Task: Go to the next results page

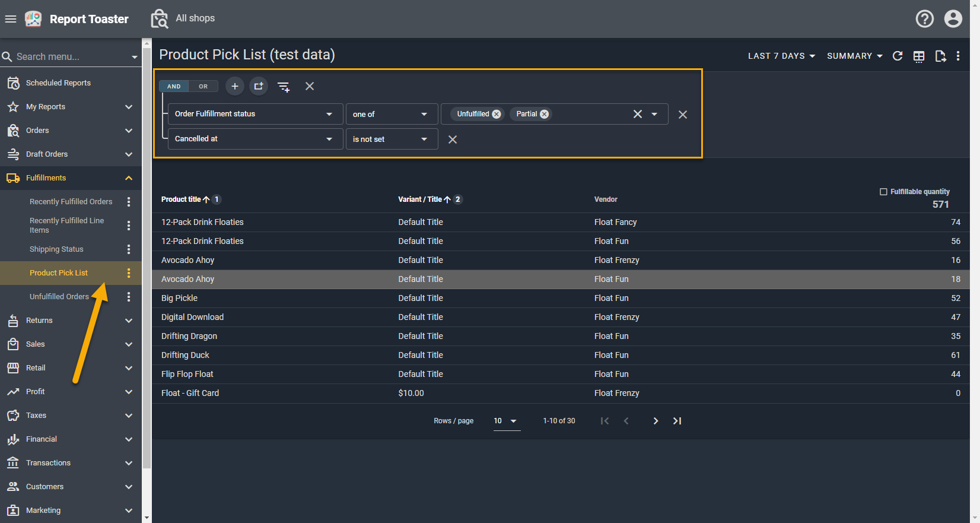Action: pyautogui.click(x=656, y=421)
